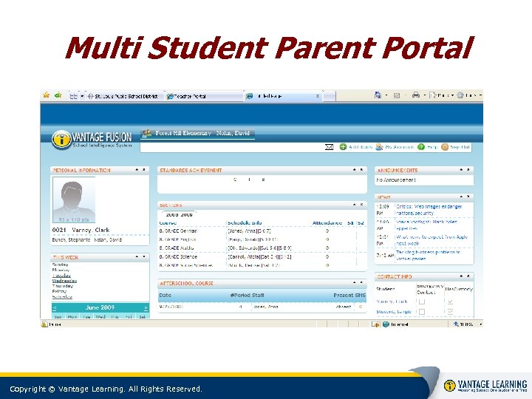The height and width of the screenshot is (399, 532).
Task: Close the Contact Info panel
Action: [x=468, y=276]
